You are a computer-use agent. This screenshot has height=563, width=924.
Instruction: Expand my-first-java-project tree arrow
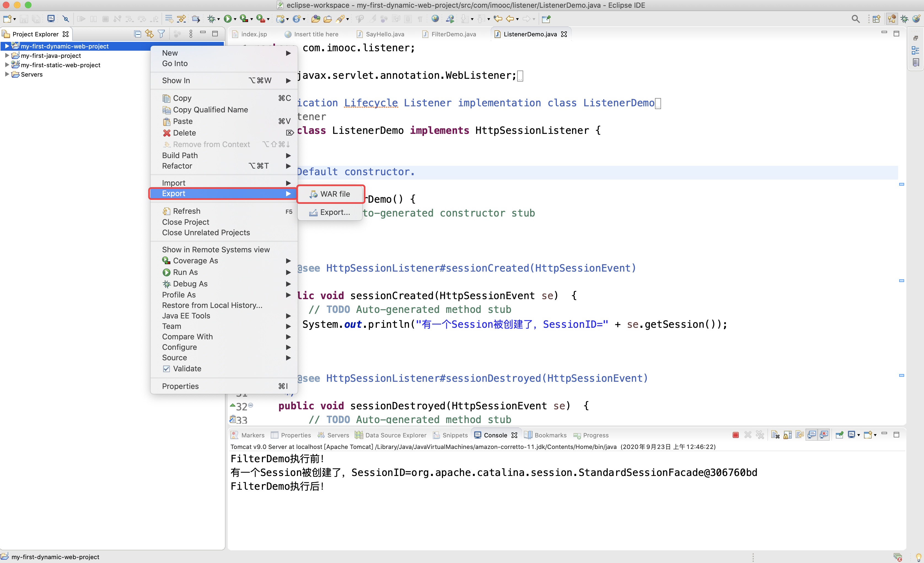point(7,55)
